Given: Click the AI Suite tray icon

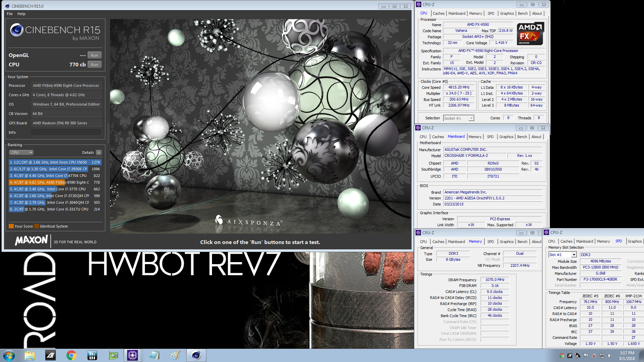Looking at the screenshot, I should coord(570,356).
